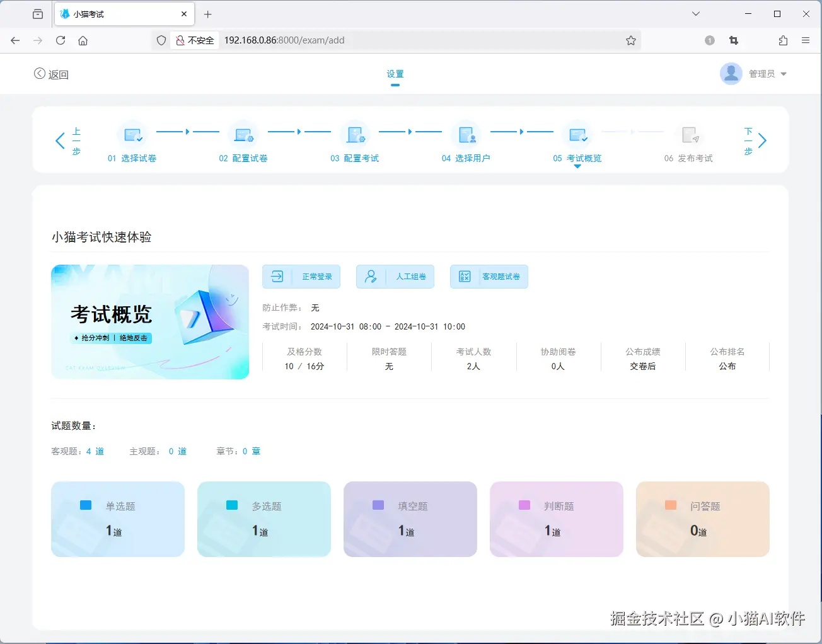Screen dimensions: 822x644
Task: Click the 下一步 right chevron
Action: [x=762, y=141]
